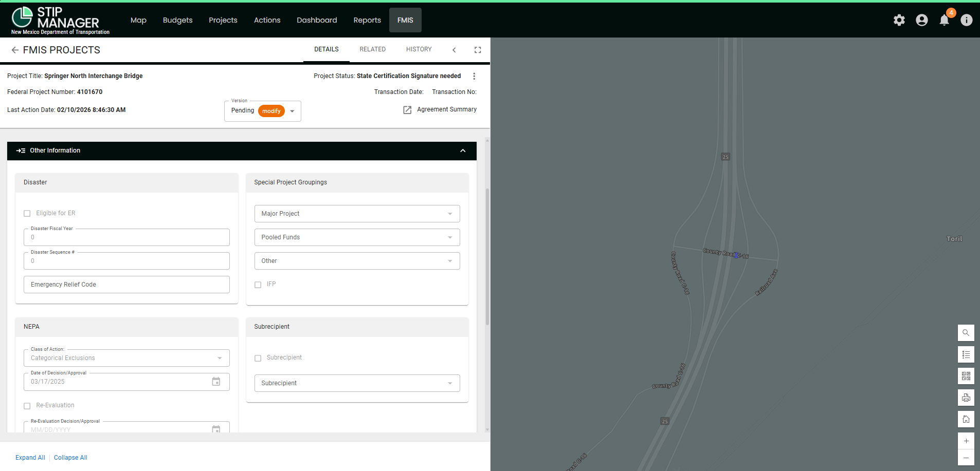Open the Reports menu
Screen dimensions: 980x471
tap(367, 20)
